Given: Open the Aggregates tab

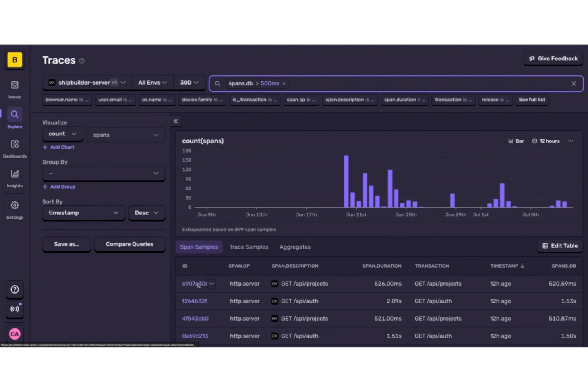Looking at the screenshot, I should tap(295, 247).
